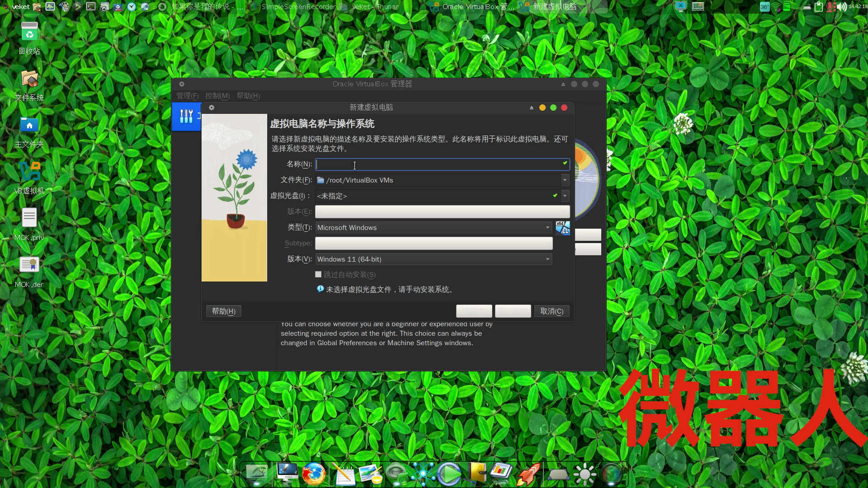This screenshot has height=488, width=868.
Task: Expand the 虚拟光盘 ISO image dropdown arrow
Action: point(565,196)
